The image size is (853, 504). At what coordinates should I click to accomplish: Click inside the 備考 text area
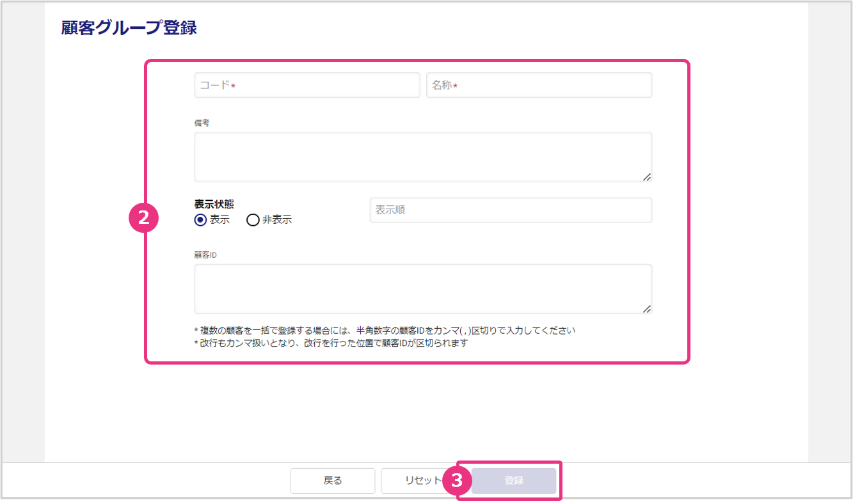coord(422,157)
